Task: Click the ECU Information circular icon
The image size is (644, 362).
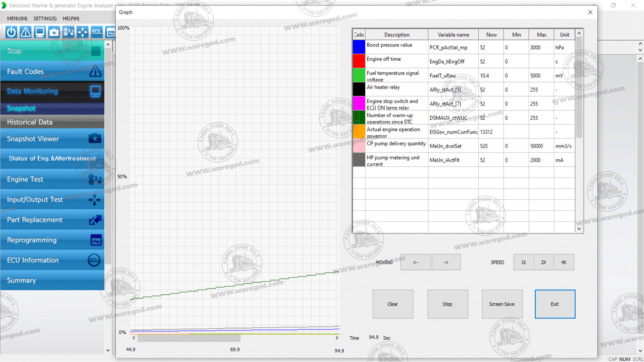Action: click(x=94, y=260)
